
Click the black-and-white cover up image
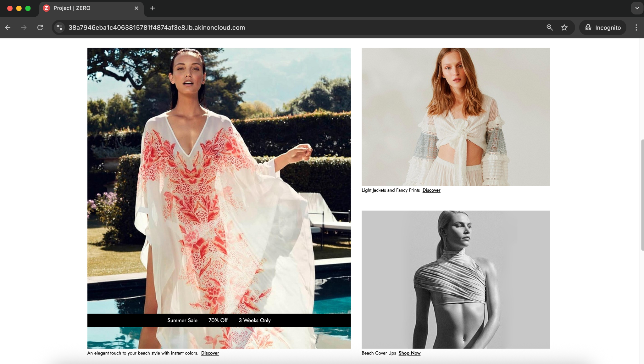[x=456, y=279]
